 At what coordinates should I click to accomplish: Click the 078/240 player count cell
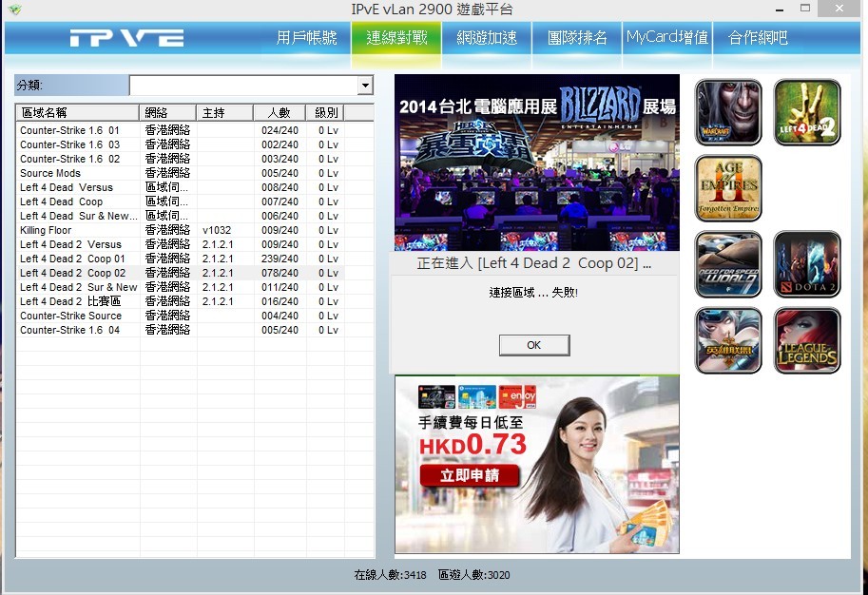pyautogui.click(x=280, y=273)
